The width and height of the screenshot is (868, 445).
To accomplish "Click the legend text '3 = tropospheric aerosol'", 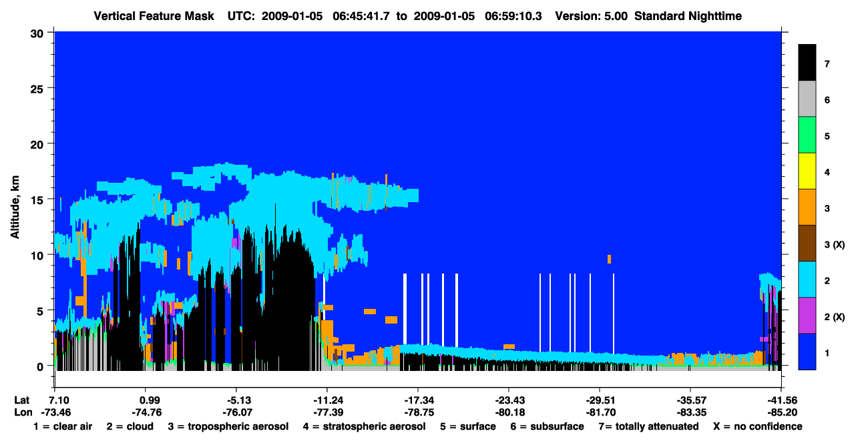I will tap(228, 426).
